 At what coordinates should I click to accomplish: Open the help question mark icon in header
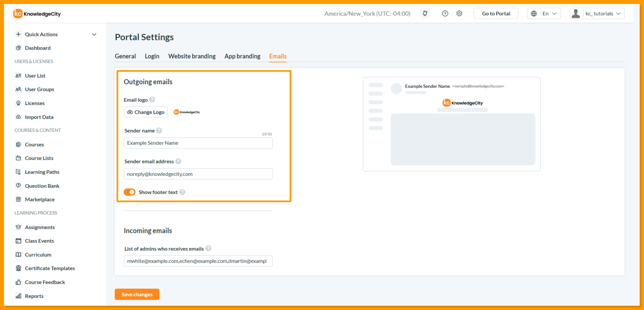point(445,14)
